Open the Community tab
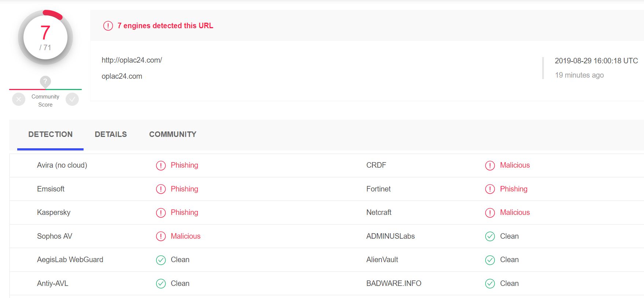The height and width of the screenshot is (298, 644). (x=173, y=134)
